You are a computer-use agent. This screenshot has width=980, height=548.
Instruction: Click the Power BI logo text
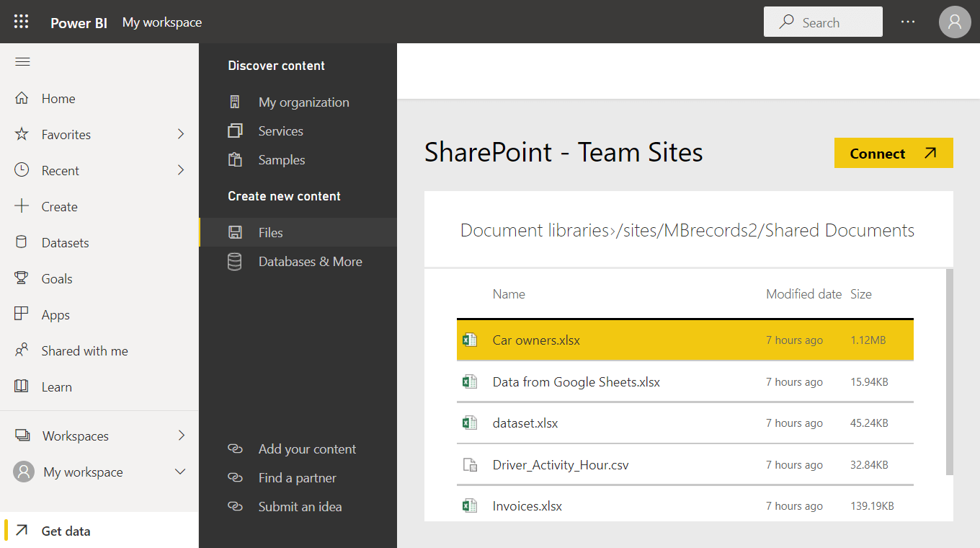(79, 22)
